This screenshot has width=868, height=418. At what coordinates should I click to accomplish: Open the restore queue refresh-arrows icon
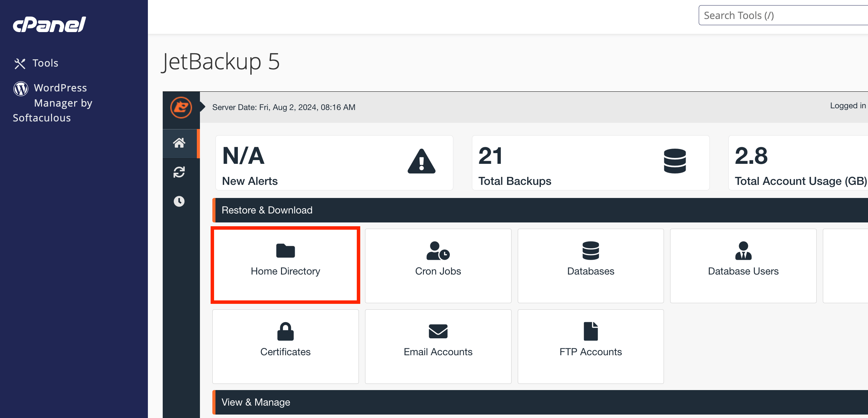click(179, 172)
